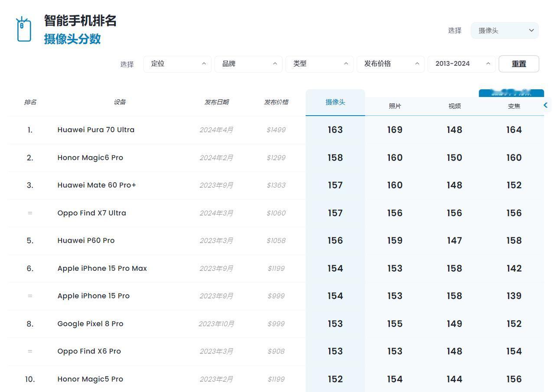This screenshot has height=392, width=555.
Task: Click the $1058 launch price
Action: 276,240
